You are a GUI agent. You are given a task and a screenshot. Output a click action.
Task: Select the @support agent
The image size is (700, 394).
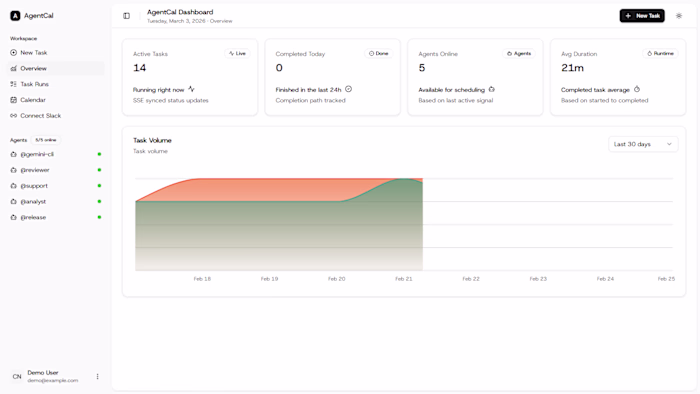tap(56, 186)
